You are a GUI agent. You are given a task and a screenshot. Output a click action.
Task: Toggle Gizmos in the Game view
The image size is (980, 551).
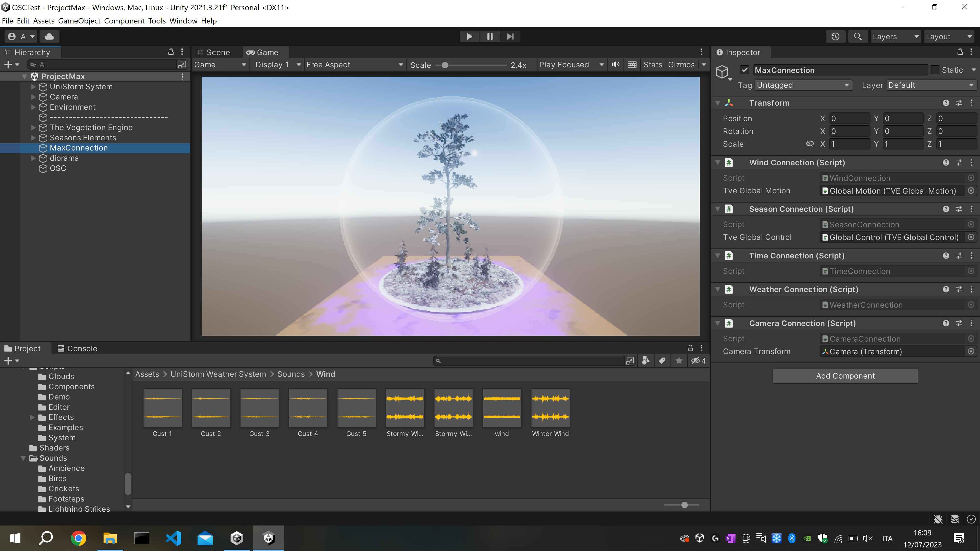tap(681, 65)
